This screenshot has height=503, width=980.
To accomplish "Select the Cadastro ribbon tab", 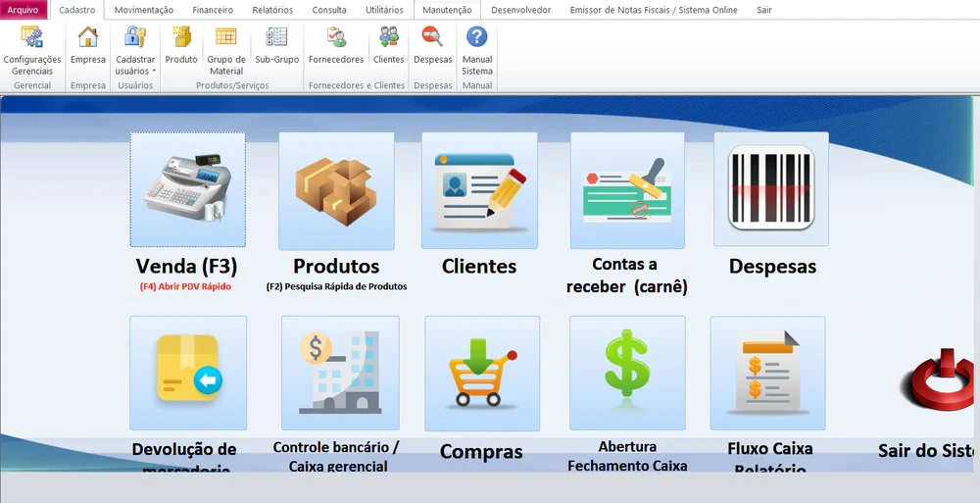I will (x=76, y=10).
